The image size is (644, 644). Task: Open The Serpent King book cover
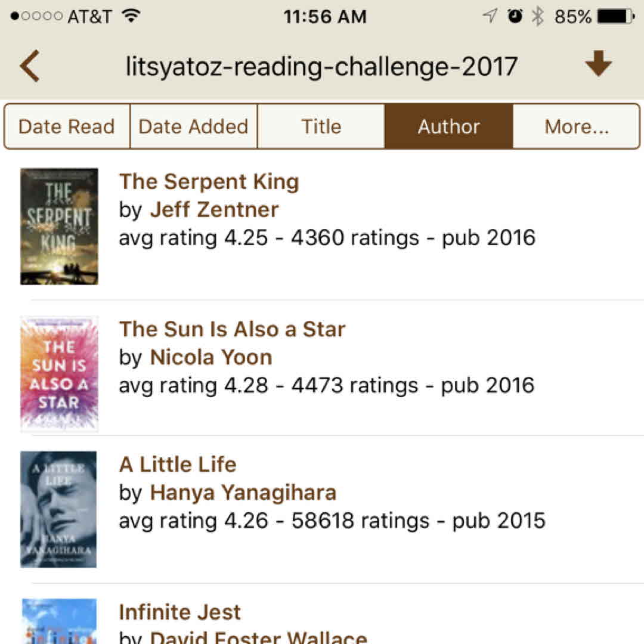click(59, 227)
